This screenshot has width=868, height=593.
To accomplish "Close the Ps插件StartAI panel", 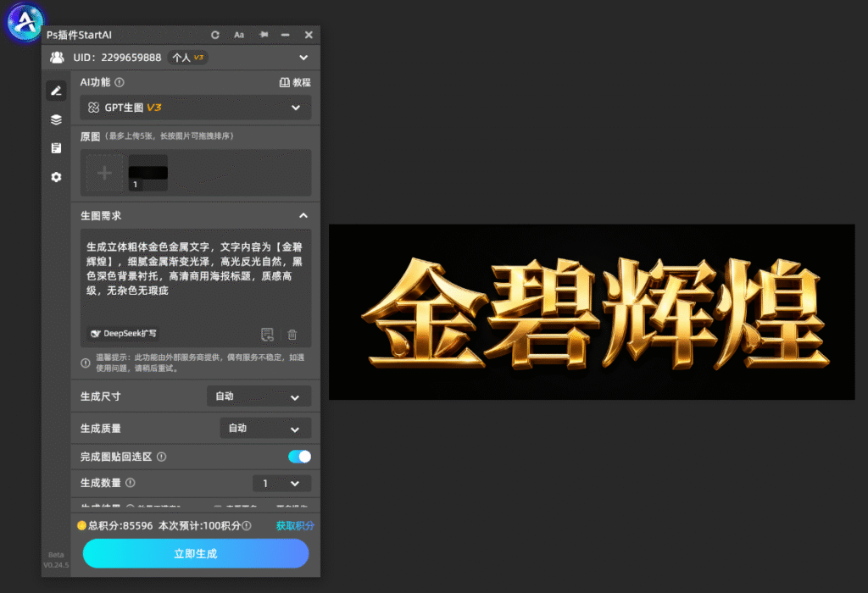I will [x=309, y=35].
